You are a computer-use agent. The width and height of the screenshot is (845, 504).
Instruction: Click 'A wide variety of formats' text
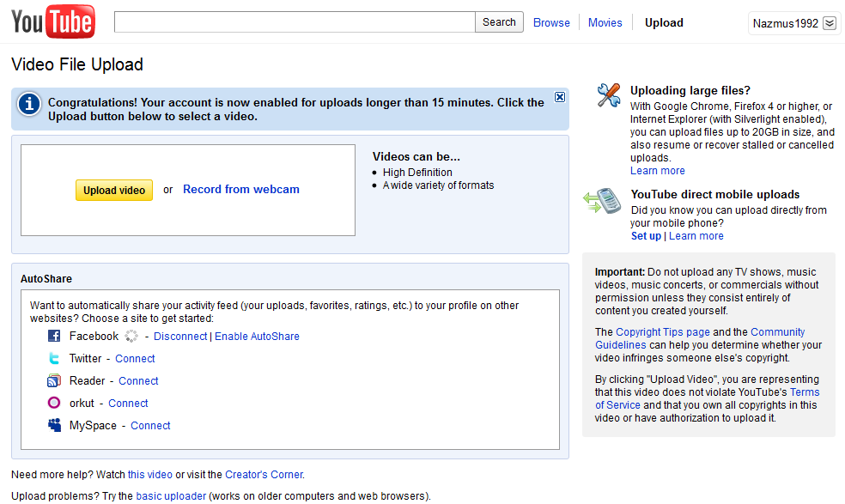(x=438, y=185)
